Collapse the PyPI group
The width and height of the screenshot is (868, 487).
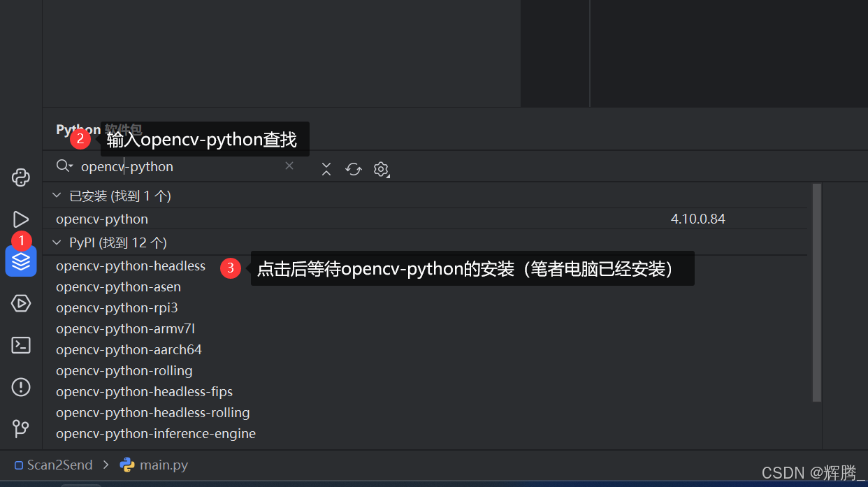coord(57,242)
